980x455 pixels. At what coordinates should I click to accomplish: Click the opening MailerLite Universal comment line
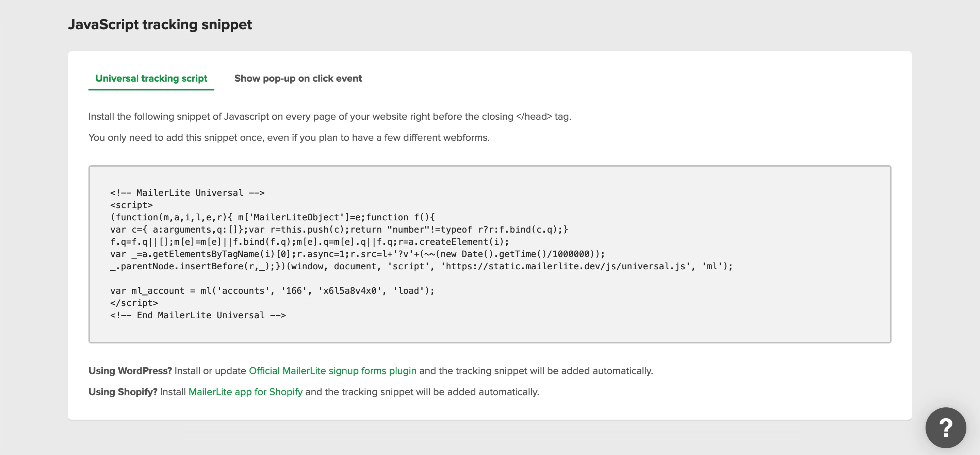click(x=187, y=193)
